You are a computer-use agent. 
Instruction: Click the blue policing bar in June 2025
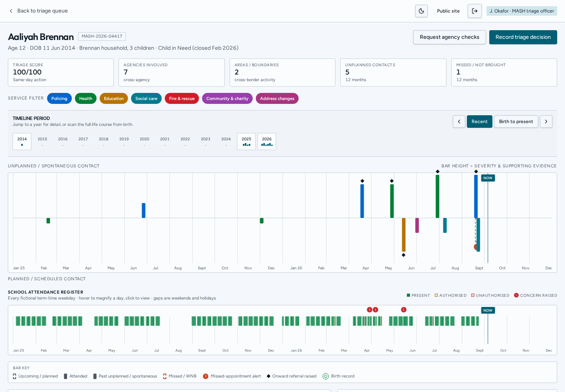pyautogui.click(x=144, y=211)
